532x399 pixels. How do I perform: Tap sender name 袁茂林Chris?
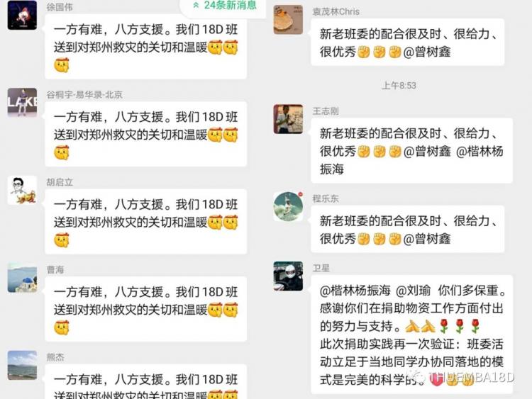336,12
